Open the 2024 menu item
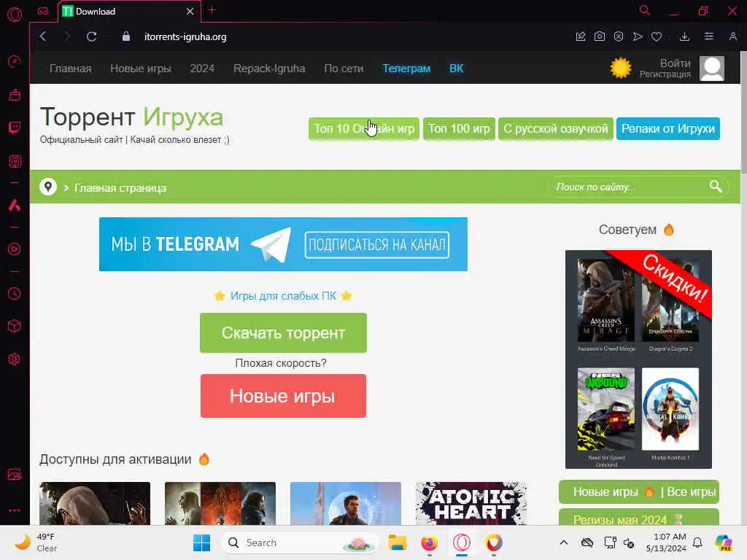Image resolution: width=747 pixels, height=560 pixels. [x=202, y=69]
